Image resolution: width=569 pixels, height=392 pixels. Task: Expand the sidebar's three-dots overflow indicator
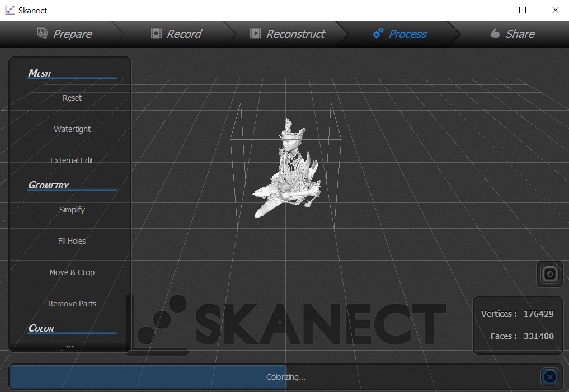click(70, 346)
